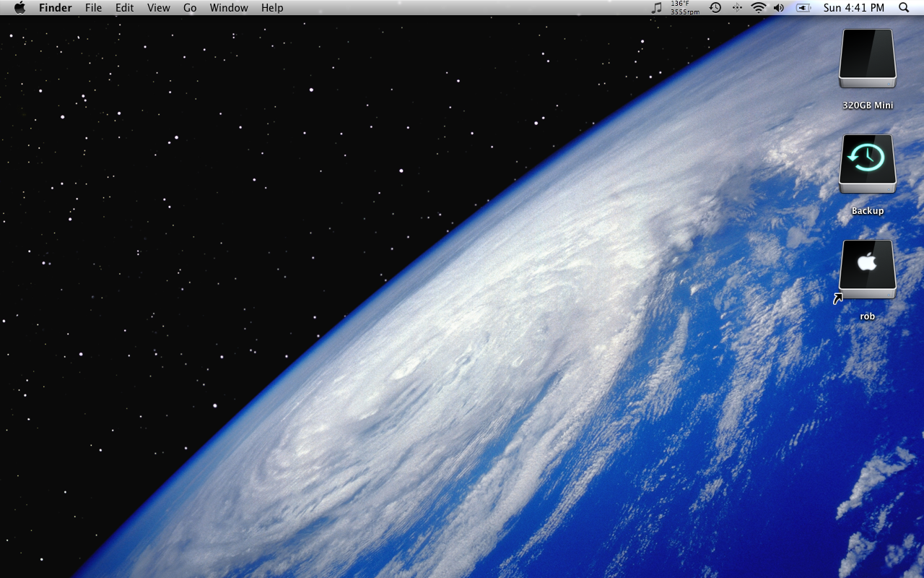Click the battery charging status icon
The width and height of the screenshot is (924, 578).
click(x=803, y=7)
